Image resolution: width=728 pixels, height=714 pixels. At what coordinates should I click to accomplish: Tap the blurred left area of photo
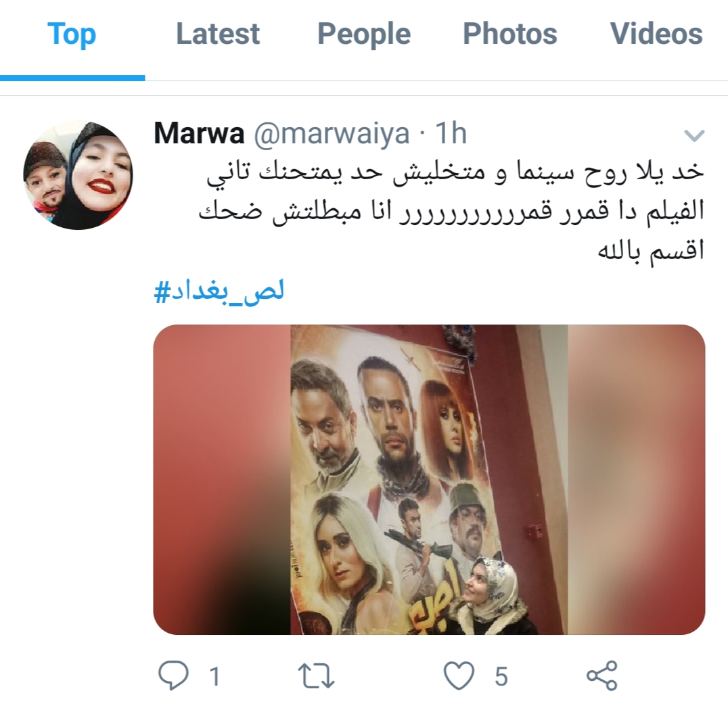point(222,479)
